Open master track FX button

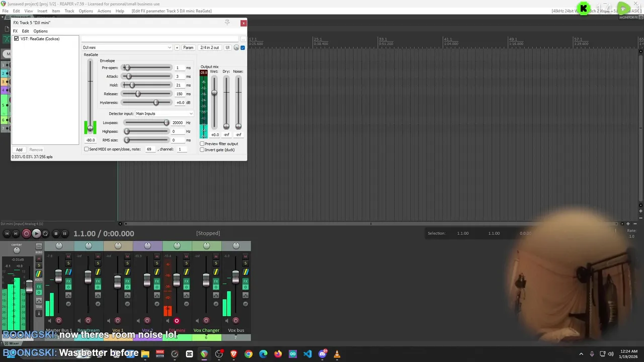(x=39, y=287)
